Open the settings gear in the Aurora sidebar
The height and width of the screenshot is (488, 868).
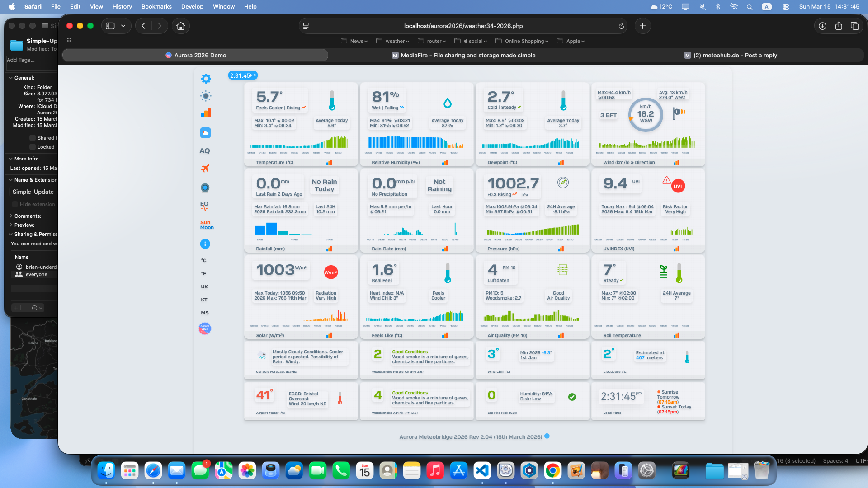click(x=206, y=78)
